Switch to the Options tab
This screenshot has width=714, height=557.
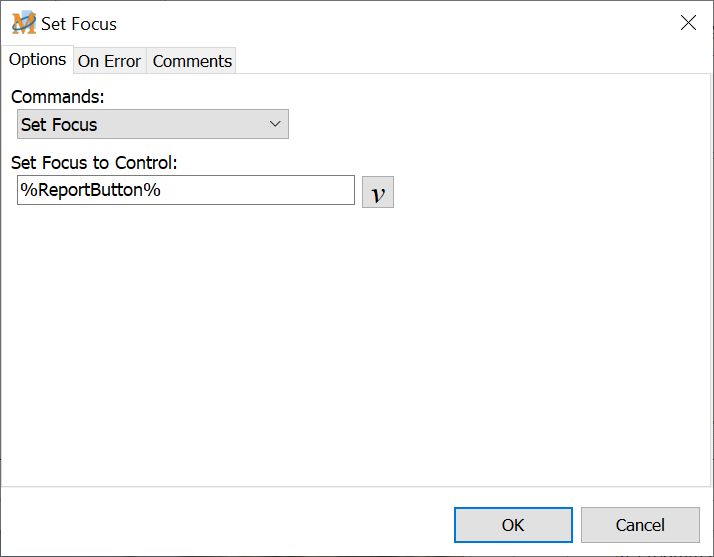[x=38, y=60]
